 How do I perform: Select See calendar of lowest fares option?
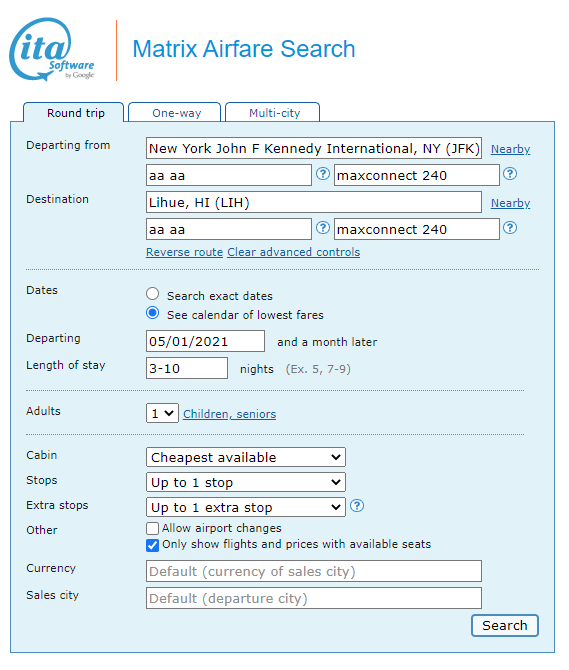[153, 313]
